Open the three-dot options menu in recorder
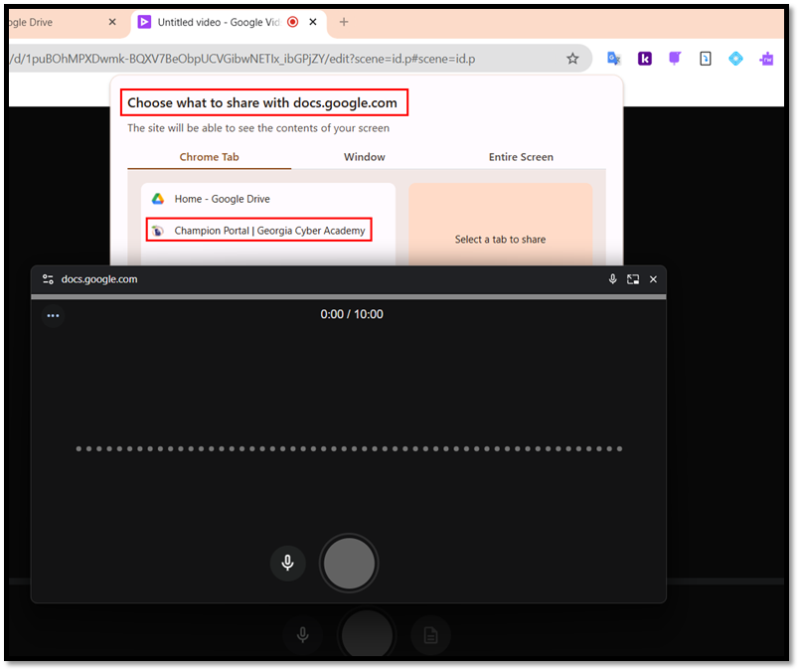This screenshot has height=672, width=800. (x=53, y=316)
